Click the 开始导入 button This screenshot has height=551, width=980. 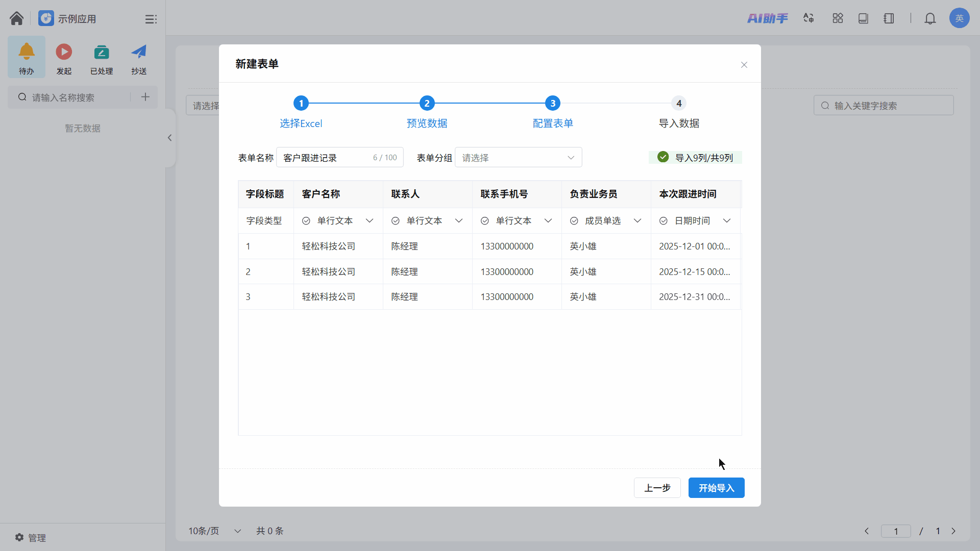[x=716, y=488]
